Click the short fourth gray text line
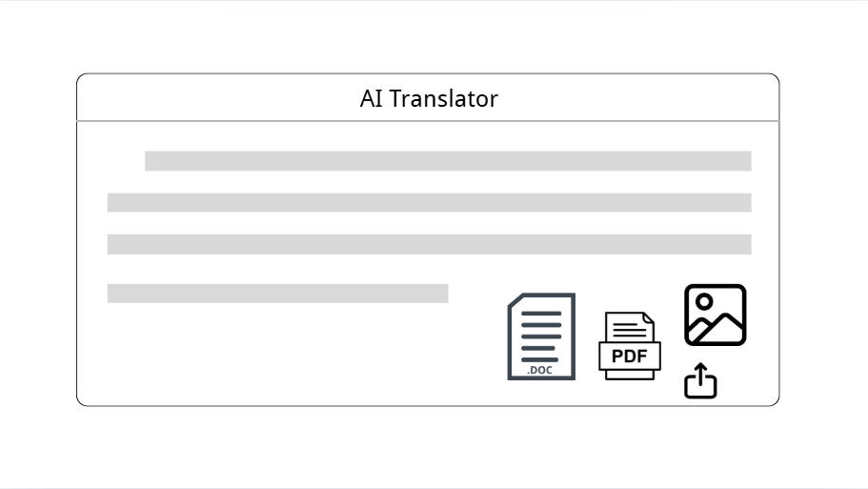This screenshot has width=868, height=489. click(277, 294)
